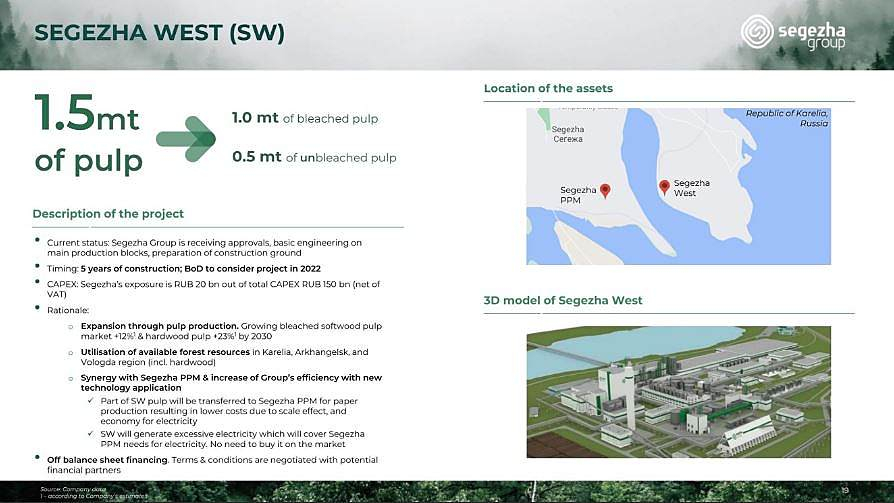
Task: Click 'Synergy with Segezha PPM' sub-bullet
Action: (231, 383)
